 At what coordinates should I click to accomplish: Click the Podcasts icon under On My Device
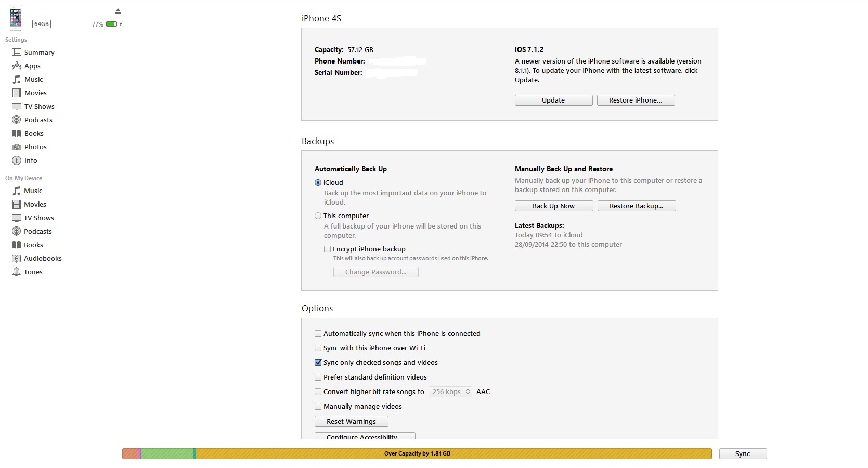point(17,231)
